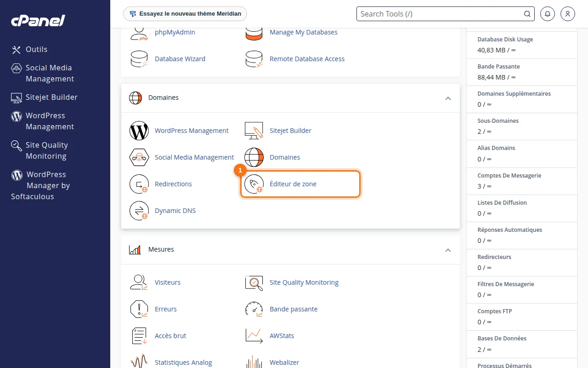
Task: Click the Domaines section header title
Action: click(164, 98)
